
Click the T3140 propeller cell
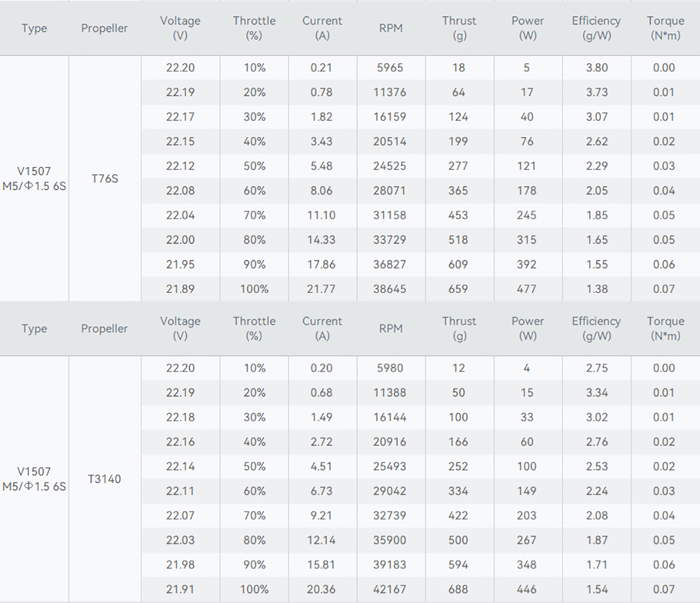coord(104,479)
